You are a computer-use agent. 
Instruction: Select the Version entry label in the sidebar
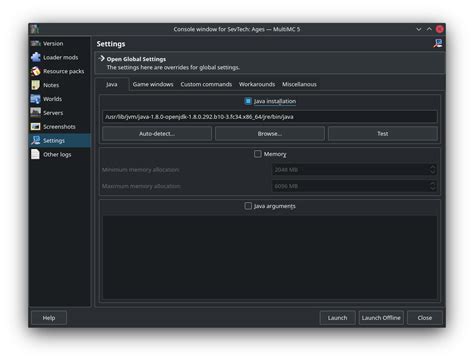tap(53, 44)
